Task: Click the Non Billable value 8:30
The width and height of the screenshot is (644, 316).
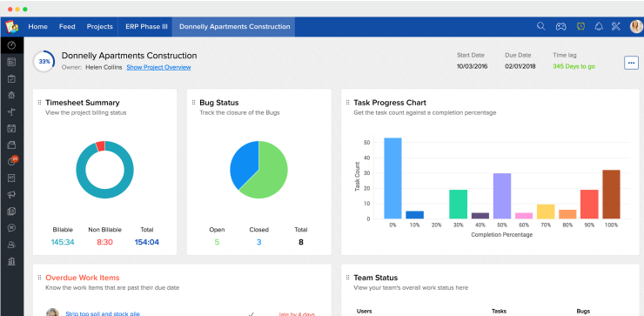Action: 104,242
